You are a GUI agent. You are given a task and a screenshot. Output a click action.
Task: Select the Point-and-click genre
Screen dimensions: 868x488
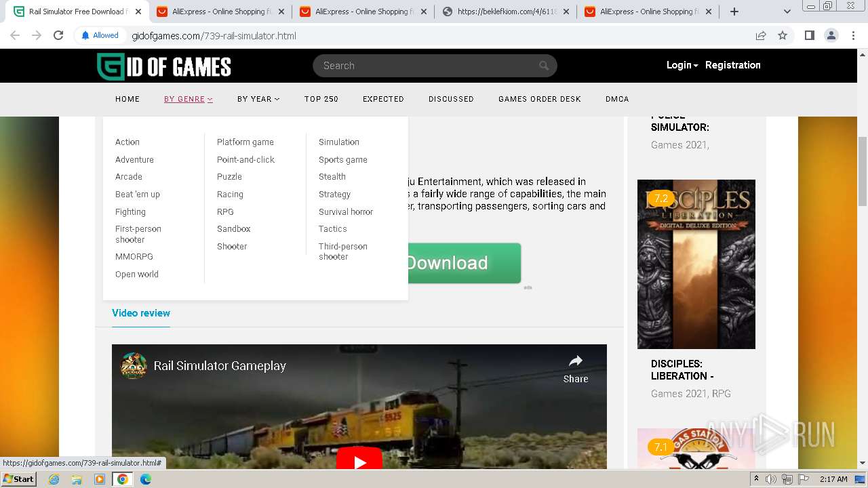pyautogui.click(x=245, y=159)
